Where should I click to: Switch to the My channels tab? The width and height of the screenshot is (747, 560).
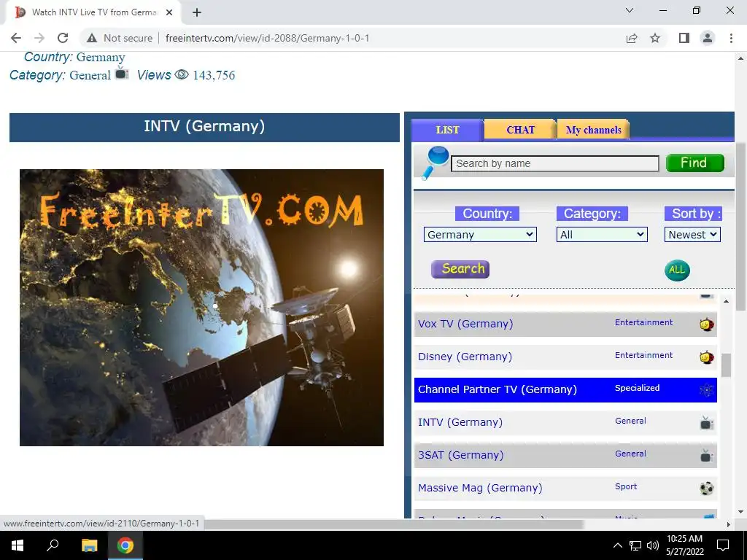click(593, 130)
